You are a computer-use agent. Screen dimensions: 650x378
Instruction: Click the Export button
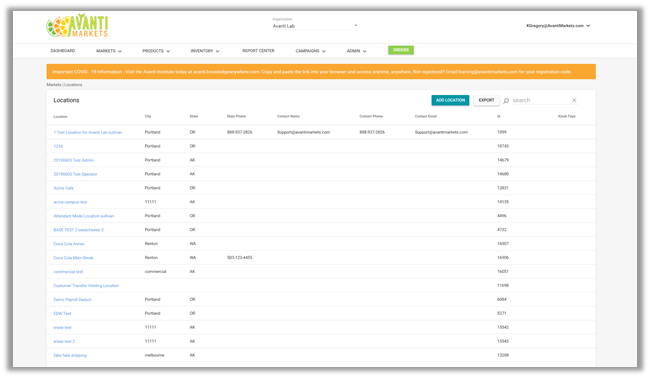pos(486,100)
